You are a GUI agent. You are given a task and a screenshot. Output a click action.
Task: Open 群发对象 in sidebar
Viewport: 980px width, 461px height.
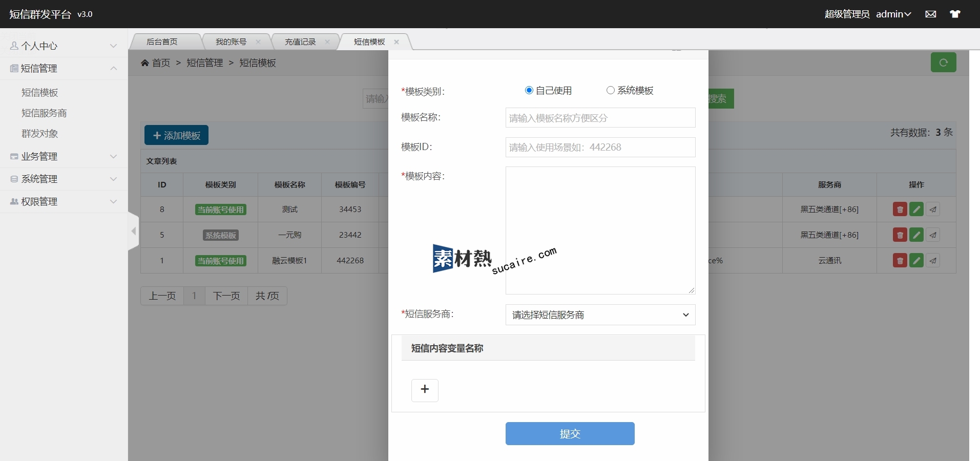pyautogui.click(x=40, y=134)
